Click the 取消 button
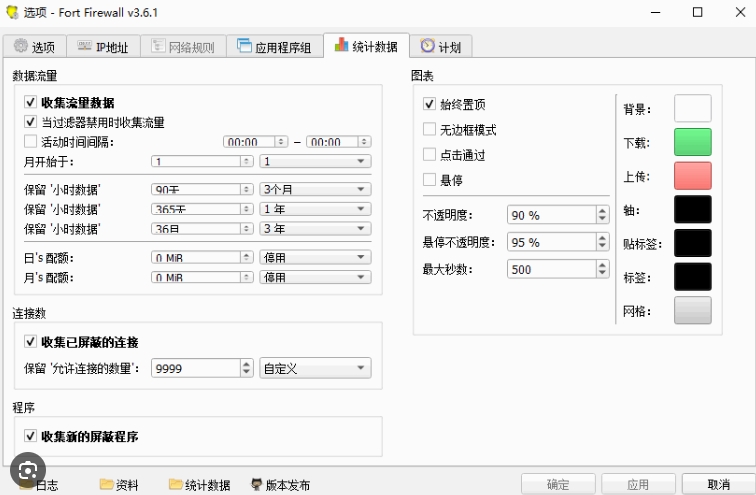Image resolution: width=756 pixels, height=495 pixels. [x=718, y=484]
